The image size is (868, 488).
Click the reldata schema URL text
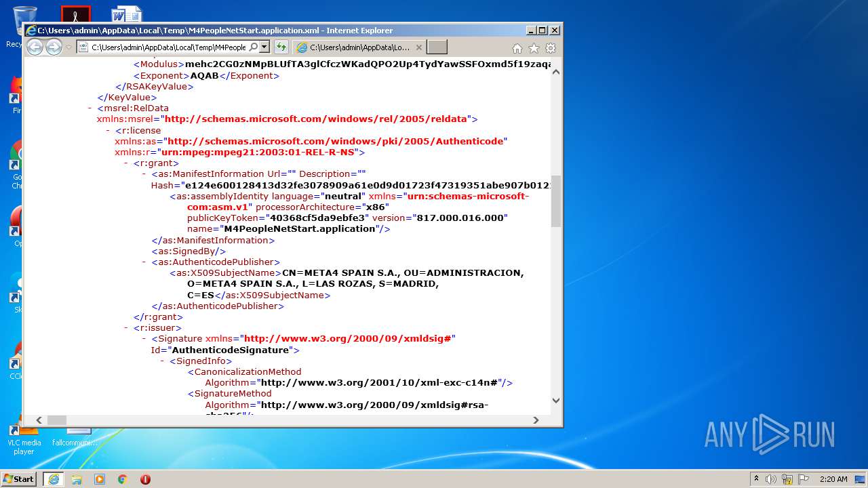click(x=316, y=119)
